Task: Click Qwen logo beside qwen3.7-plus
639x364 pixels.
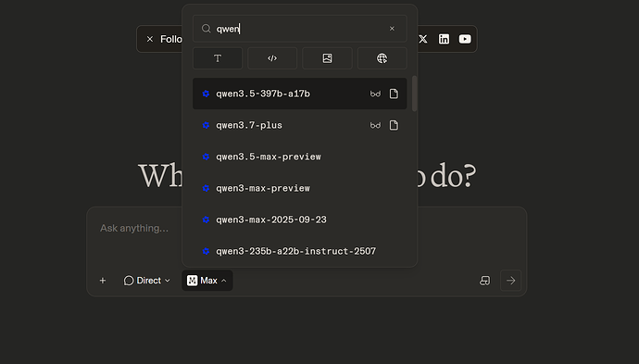Action: (x=206, y=125)
